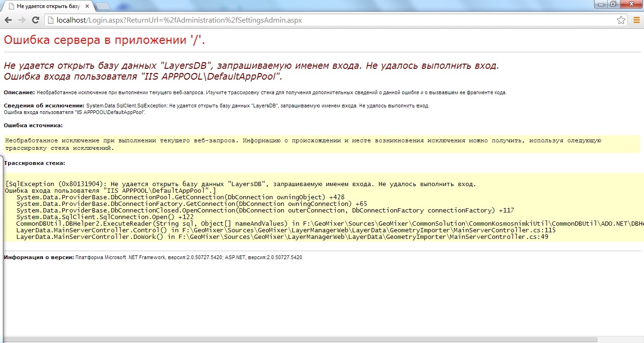Viewport: 644px width, 343px height.
Task: Click the bold label "Трассировка стека:"
Action: click(x=34, y=163)
